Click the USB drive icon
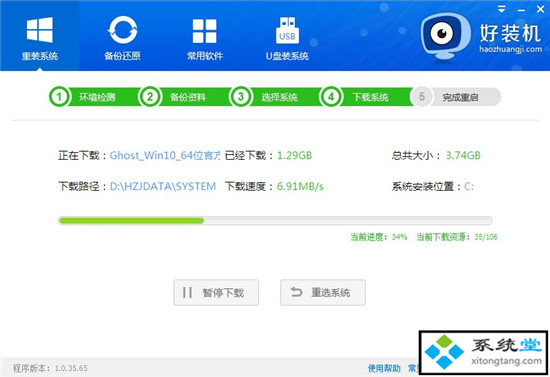The image size is (550, 377). click(x=287, y=30)
